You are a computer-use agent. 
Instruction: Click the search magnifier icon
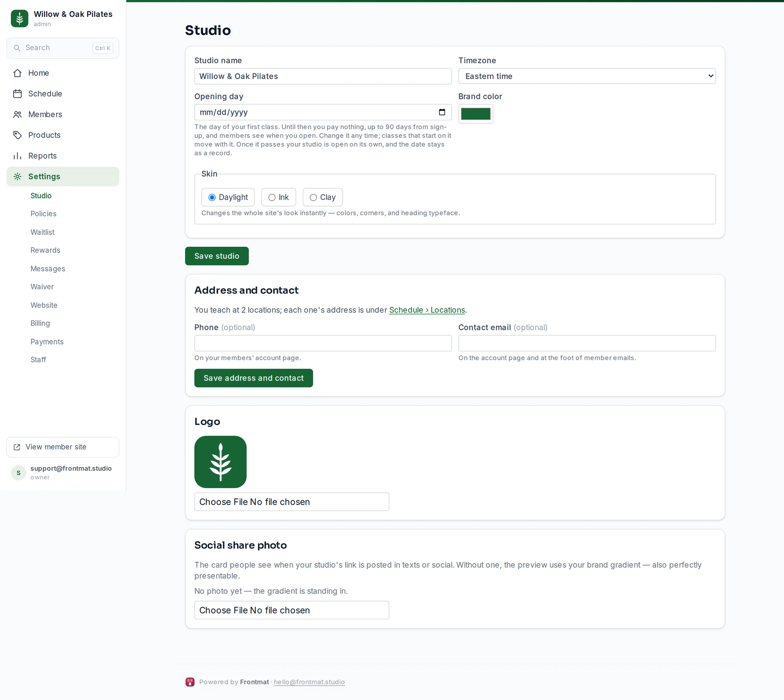coord(17,48)
